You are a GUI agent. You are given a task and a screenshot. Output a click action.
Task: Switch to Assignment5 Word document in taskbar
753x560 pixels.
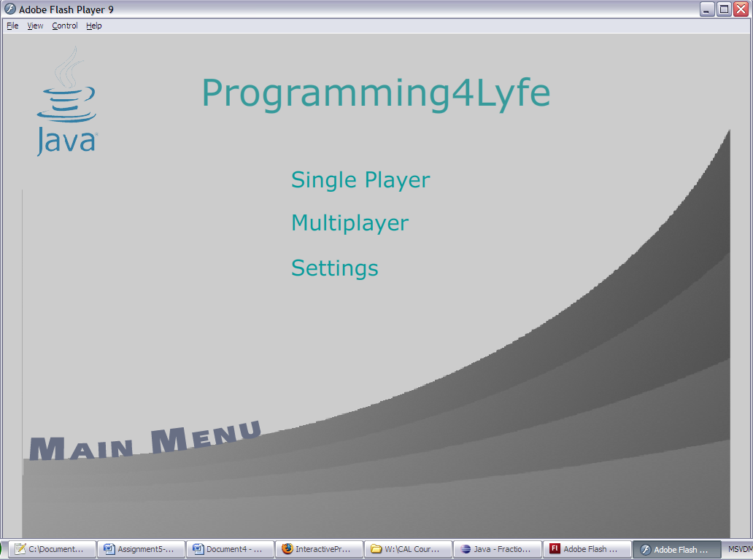142,549
